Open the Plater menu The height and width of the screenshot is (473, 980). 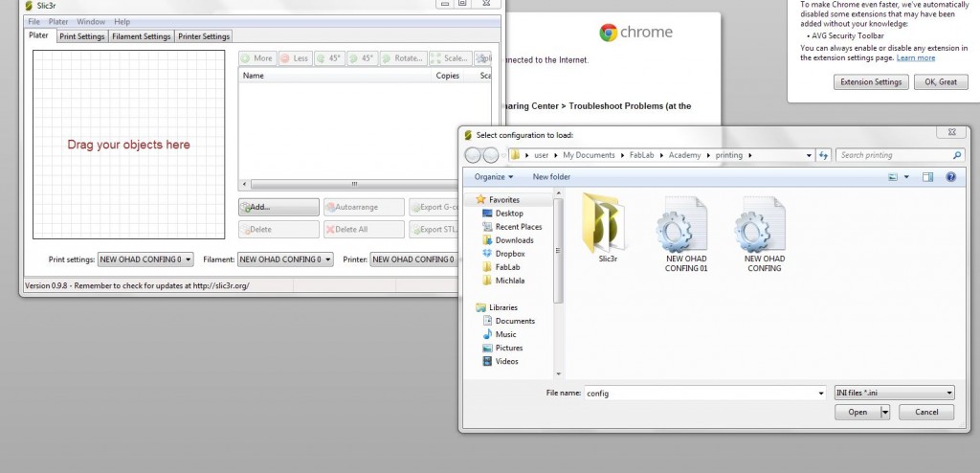coord(58,22)
